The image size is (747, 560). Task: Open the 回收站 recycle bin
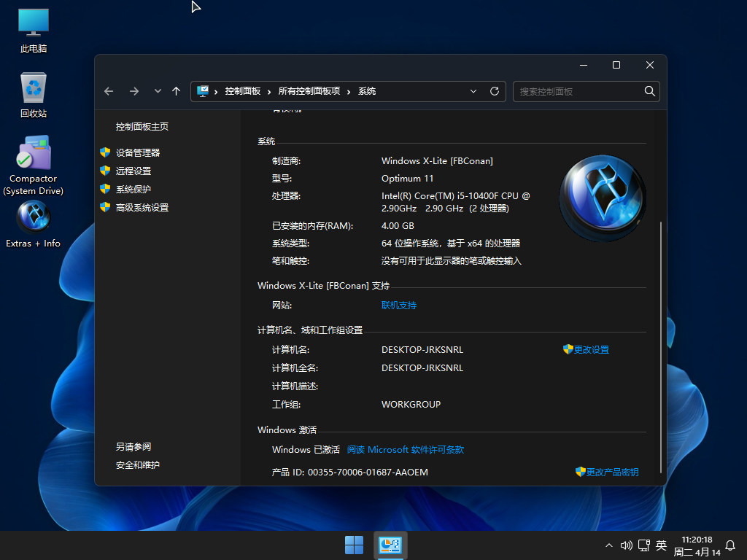click(x=33, y=87)
